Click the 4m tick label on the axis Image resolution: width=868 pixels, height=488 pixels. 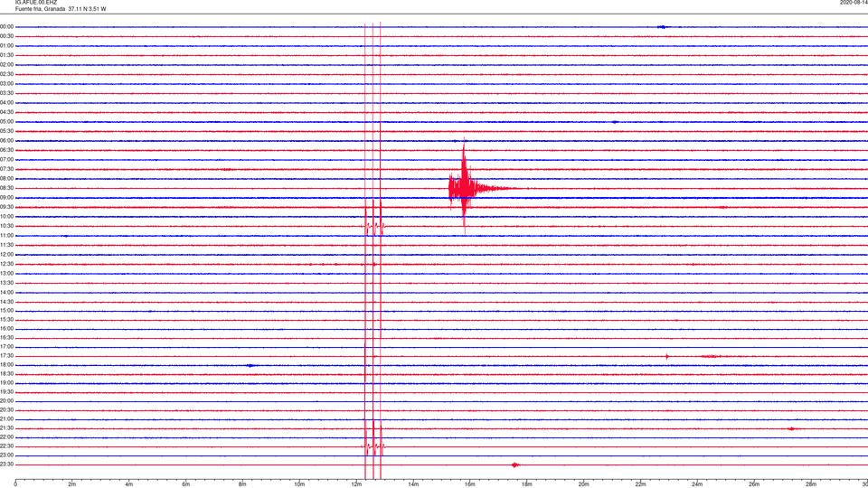[129, 484]
